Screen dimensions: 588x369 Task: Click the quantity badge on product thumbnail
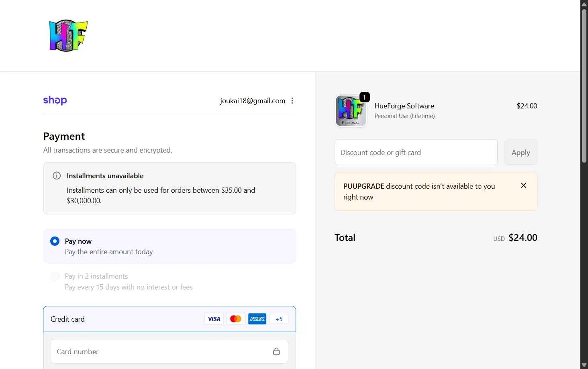pyautogui.click(x=364, y=97)
